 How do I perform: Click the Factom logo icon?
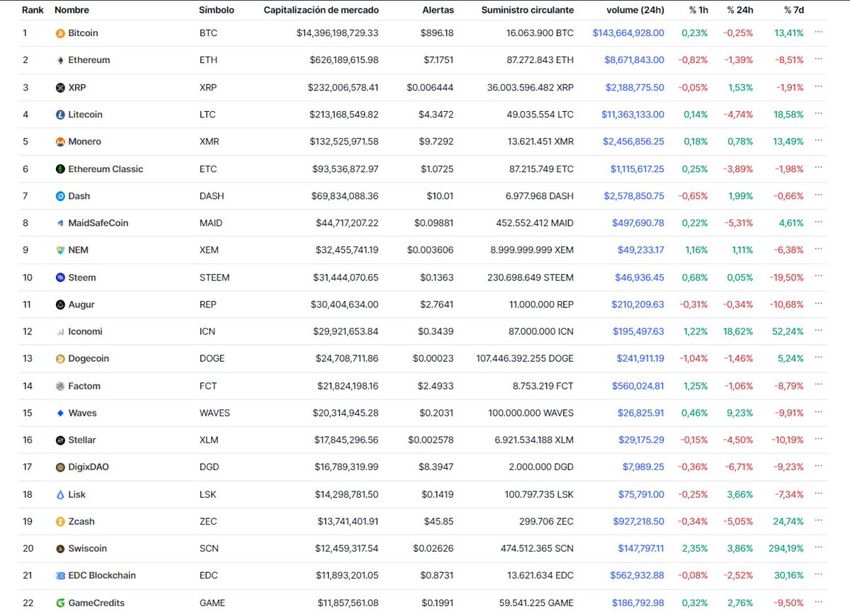coord(60,386)
